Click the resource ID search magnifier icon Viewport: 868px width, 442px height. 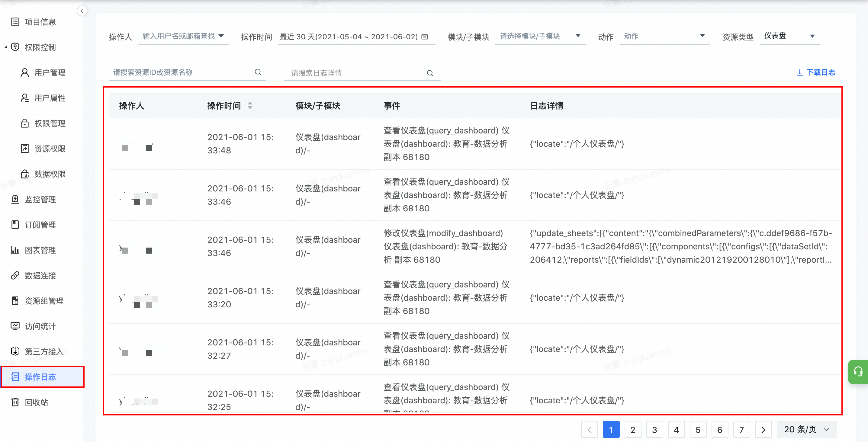[258, 72]
